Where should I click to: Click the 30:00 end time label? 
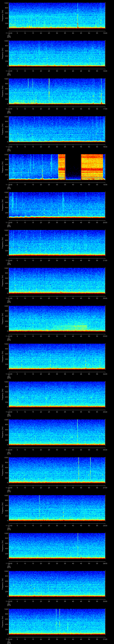click(105, 601)
